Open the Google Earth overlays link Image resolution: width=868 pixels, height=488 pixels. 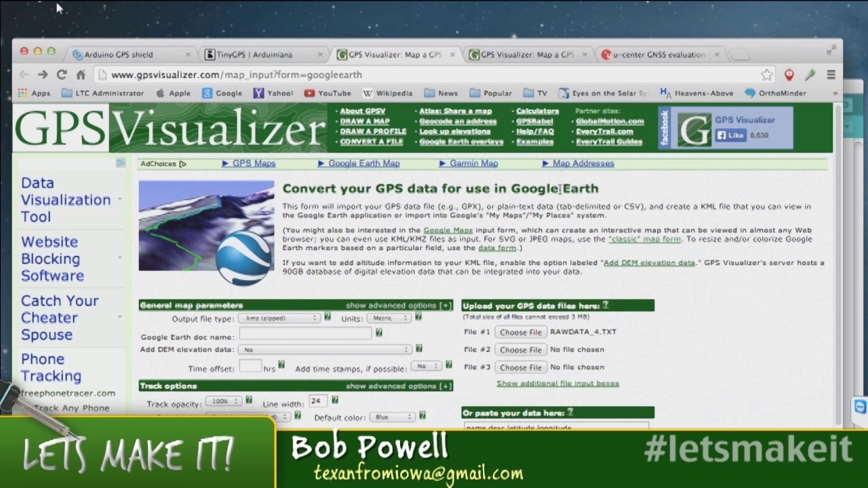(x=461, y=142)
